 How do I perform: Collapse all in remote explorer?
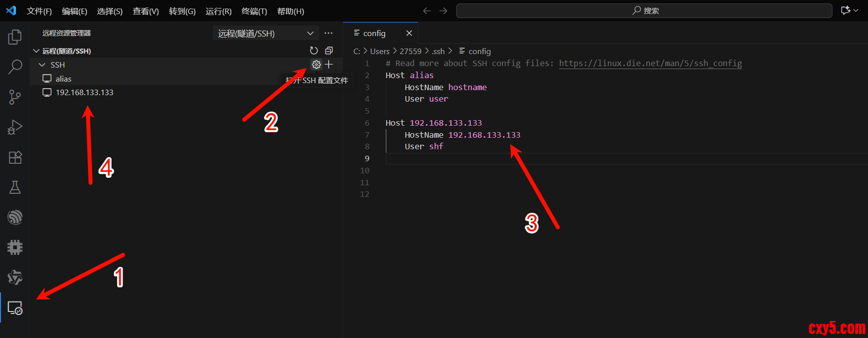pos(329,51)
